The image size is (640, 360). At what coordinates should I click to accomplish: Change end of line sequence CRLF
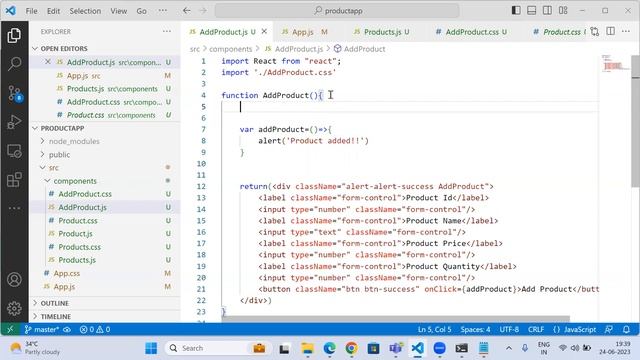(536, 329)
